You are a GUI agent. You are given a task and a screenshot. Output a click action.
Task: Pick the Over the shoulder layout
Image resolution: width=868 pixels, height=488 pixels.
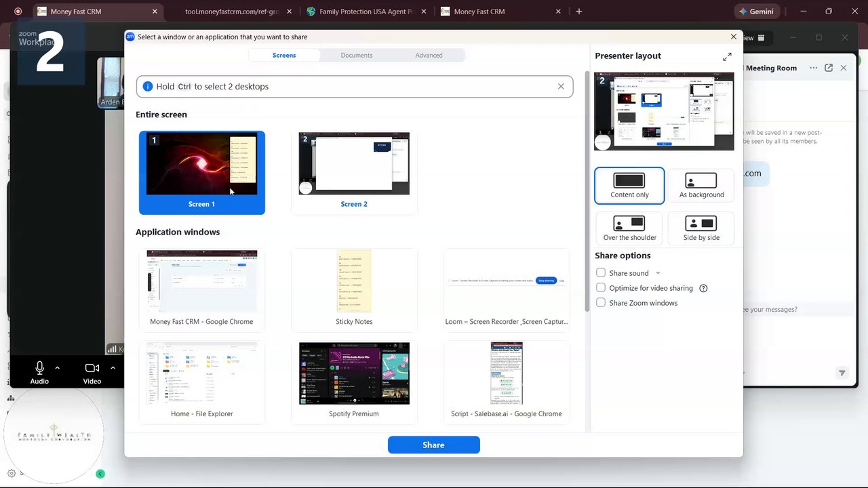click(630, 228)
